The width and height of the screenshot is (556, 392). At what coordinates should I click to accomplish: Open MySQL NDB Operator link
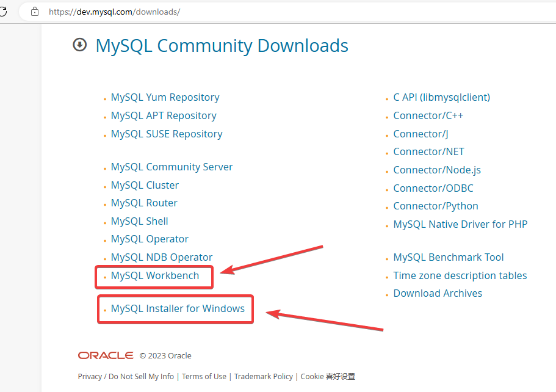point(162,257)
